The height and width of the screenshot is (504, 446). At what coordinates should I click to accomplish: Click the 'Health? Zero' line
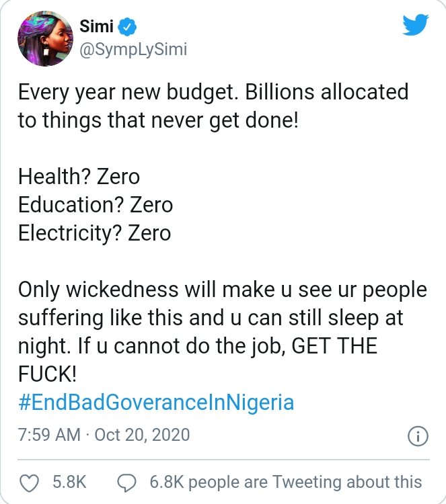(x=79, y=176)
